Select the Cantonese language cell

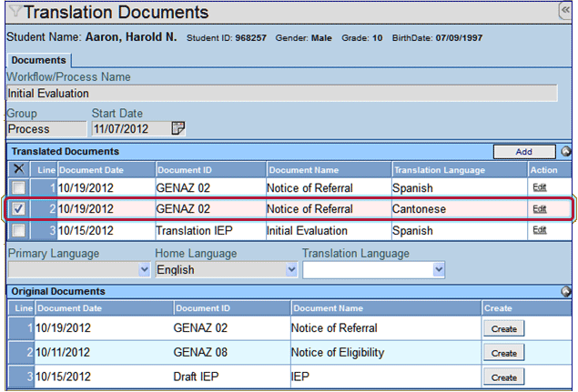(460, 209)
